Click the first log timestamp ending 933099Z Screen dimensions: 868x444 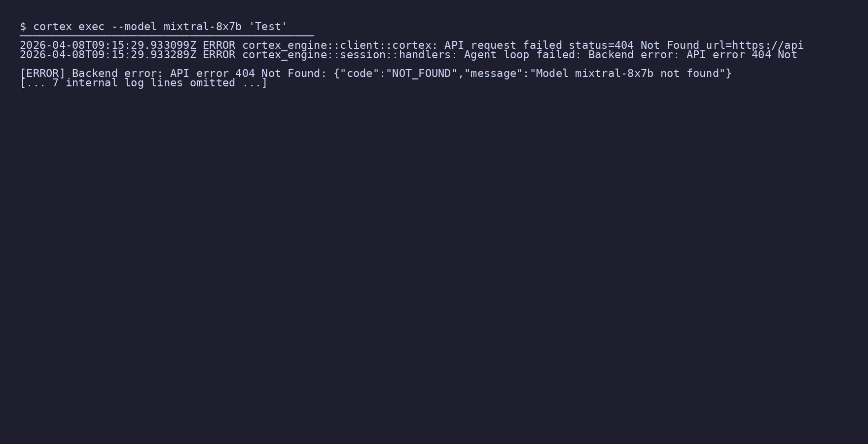108,45
